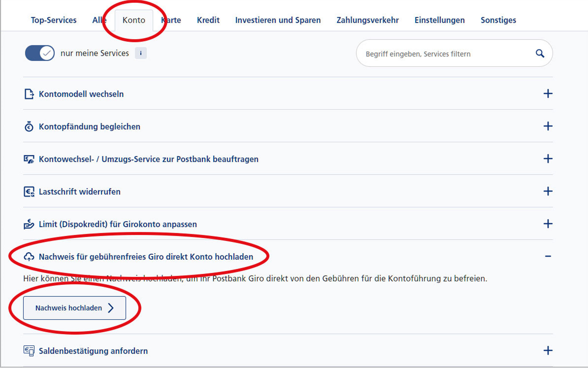Switch to the Top-Services tab

coord(54,20)
